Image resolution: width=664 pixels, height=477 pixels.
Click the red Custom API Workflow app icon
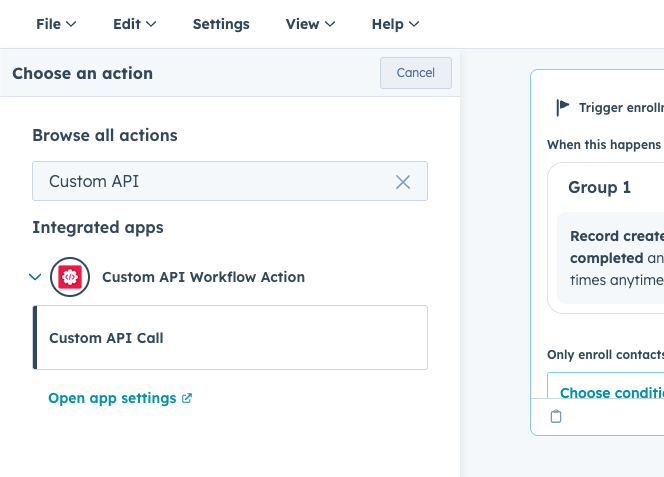(70, 277)
